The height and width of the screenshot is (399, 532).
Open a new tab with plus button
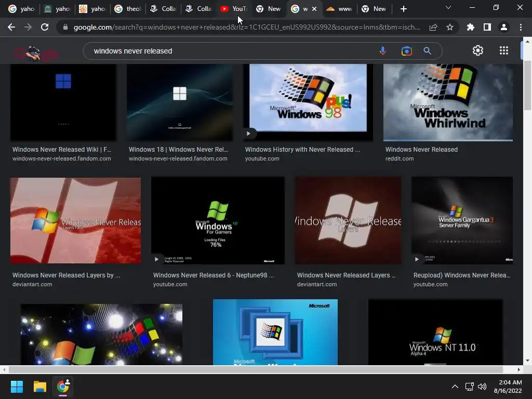coord(403,9)
